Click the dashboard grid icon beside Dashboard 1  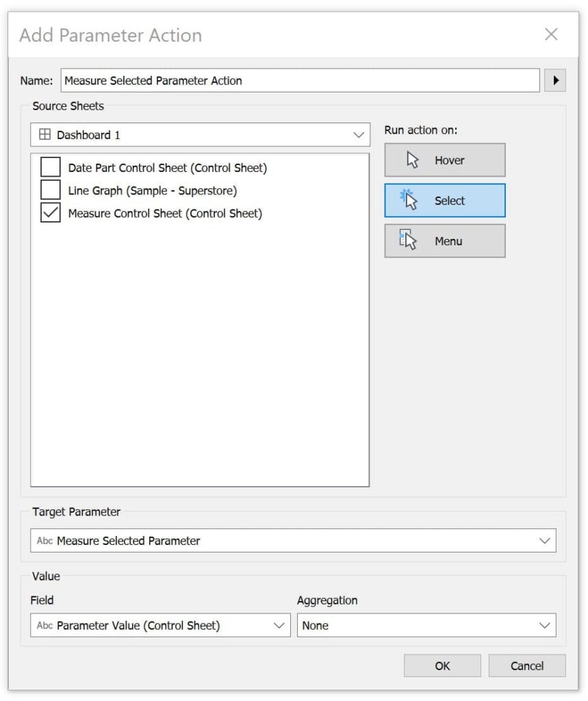point(44,135)
